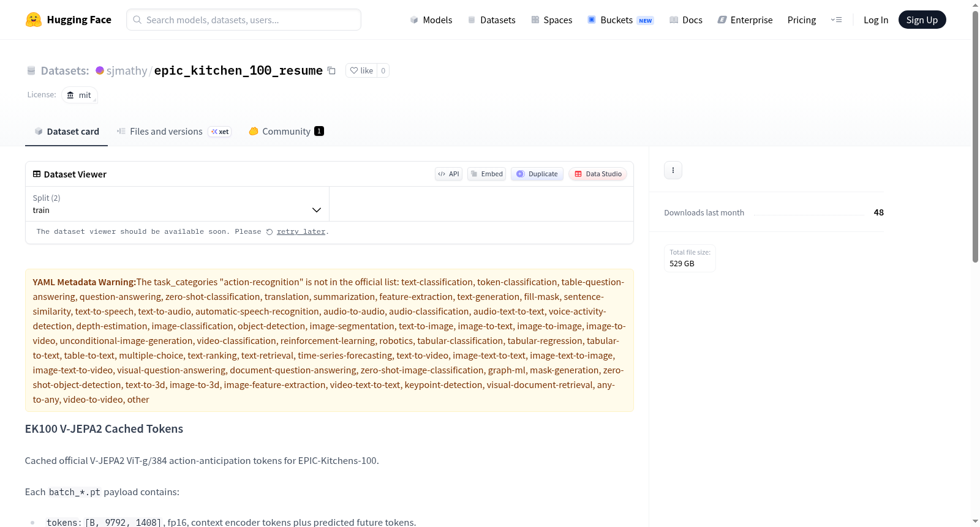Click the Datasets breadcrumb label

click(65, 70)
